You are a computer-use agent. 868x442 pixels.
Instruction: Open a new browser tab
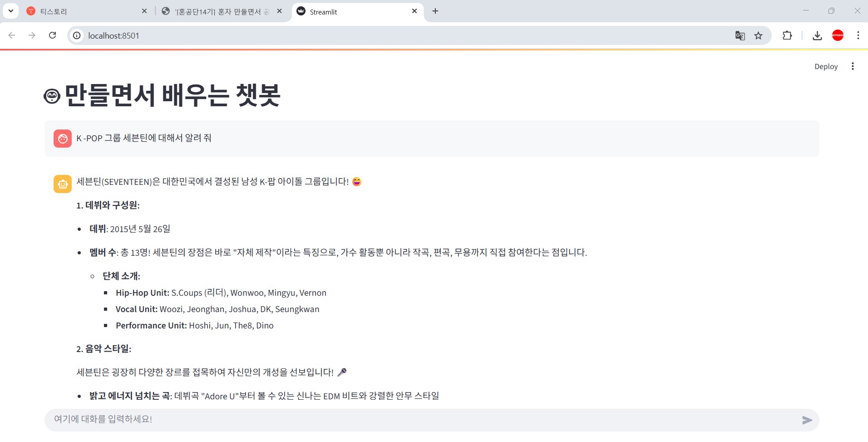tap(435, 11)
